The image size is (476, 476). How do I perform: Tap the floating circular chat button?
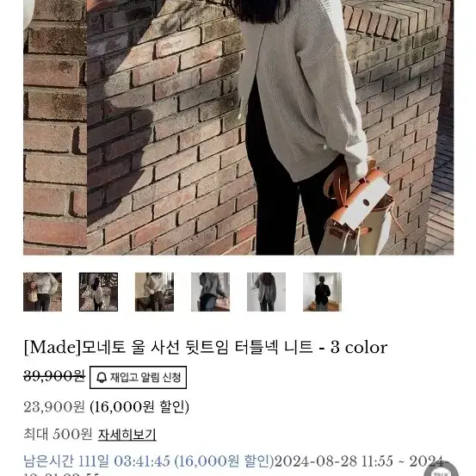[x=442, y=469]
